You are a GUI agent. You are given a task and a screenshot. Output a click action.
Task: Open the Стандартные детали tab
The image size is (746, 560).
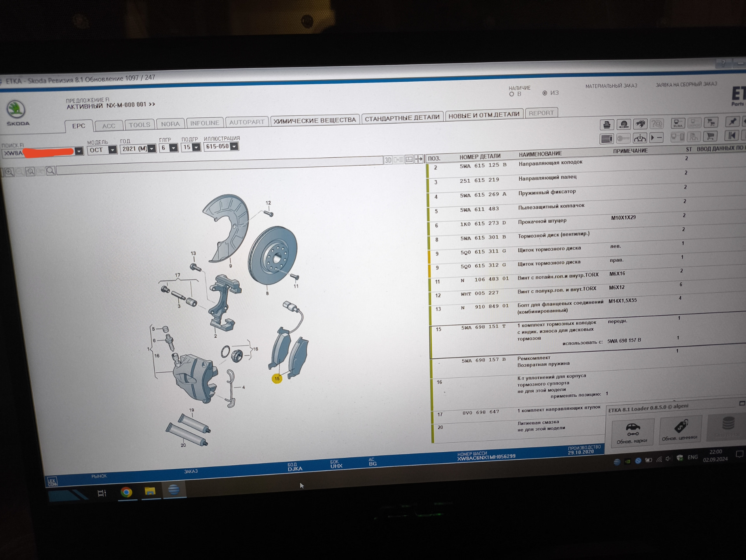[x=402, y=118]
